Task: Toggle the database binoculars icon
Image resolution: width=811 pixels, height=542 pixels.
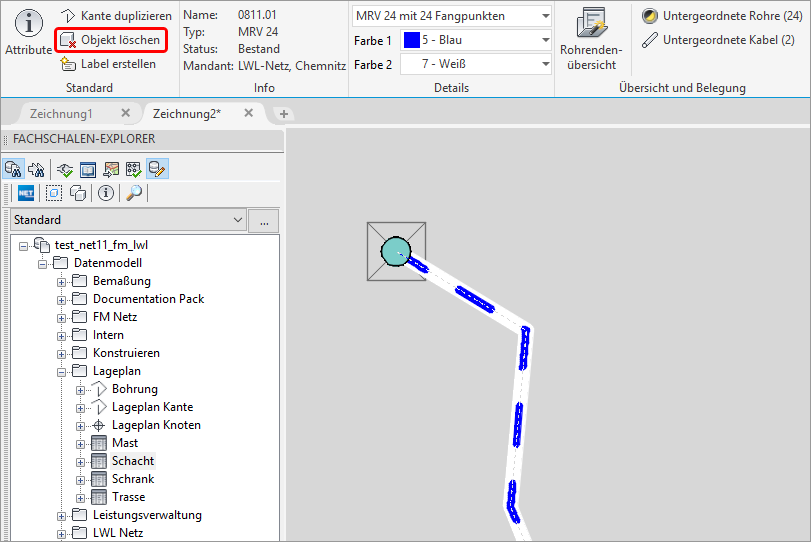Action: point(14,168)
